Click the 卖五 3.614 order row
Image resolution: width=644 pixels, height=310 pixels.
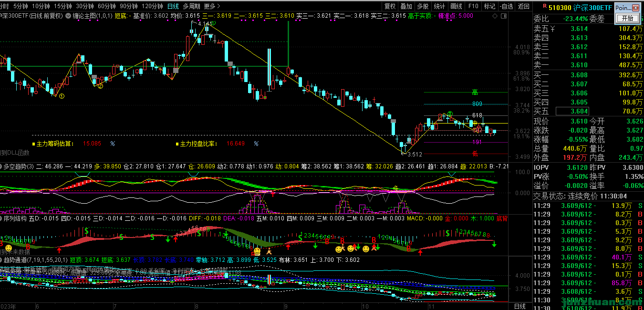tap(588, 29)
